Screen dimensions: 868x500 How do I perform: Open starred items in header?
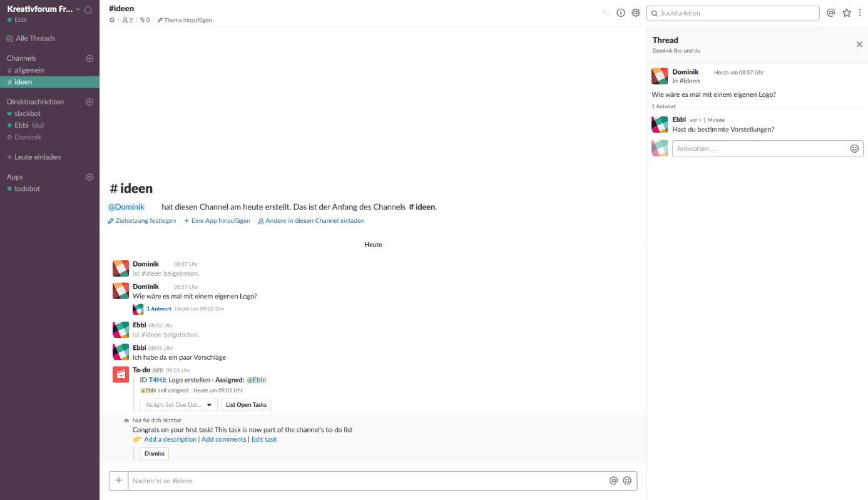847,13
